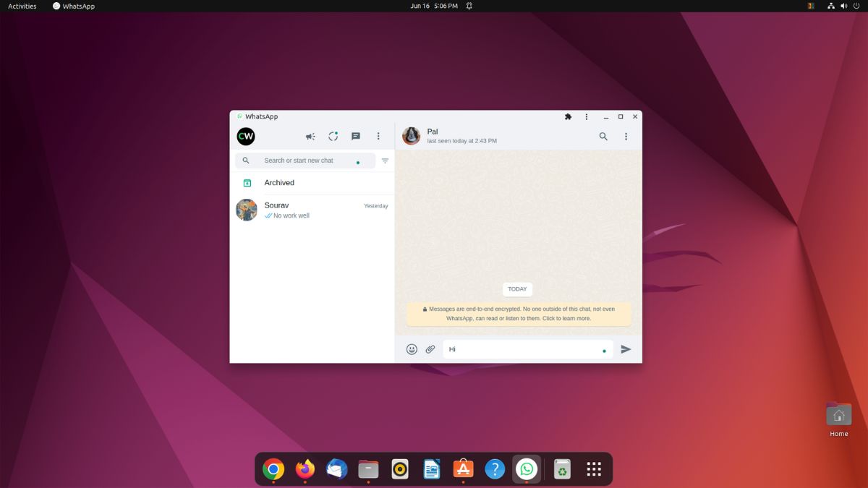Open the main WhatsApp three-dot menu
The width and height of the screenshot is (868, 488).
point(378,136)
